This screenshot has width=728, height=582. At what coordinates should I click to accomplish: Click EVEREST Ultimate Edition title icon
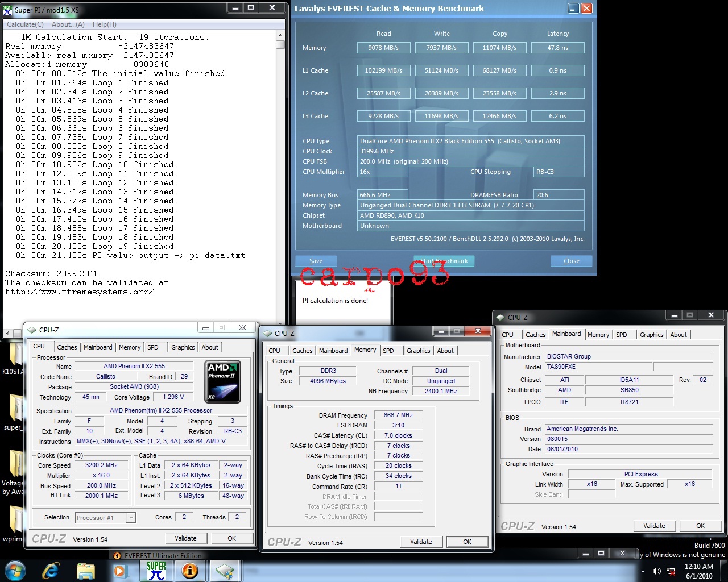(x=117, y=556)
